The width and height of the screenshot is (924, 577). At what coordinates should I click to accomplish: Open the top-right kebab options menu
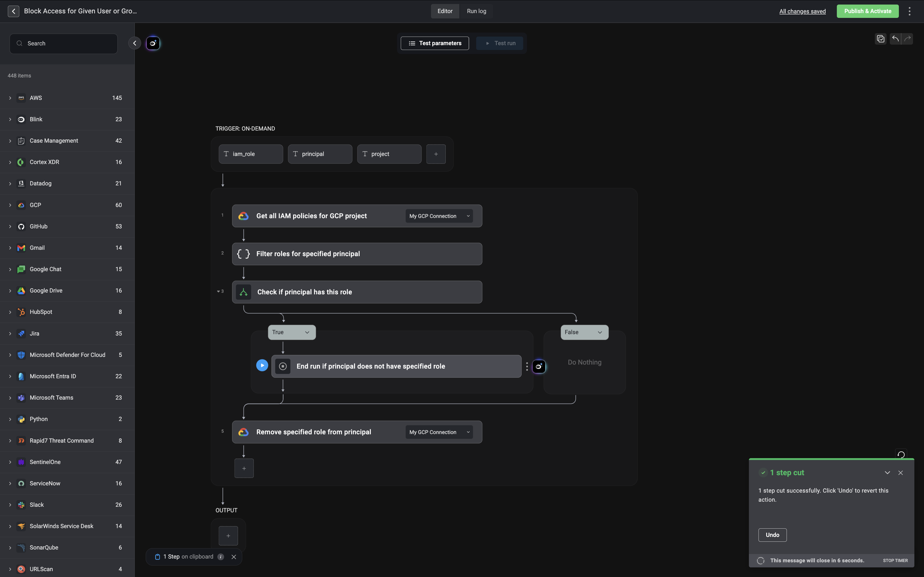pyautogui.click(x=910, y=11)
